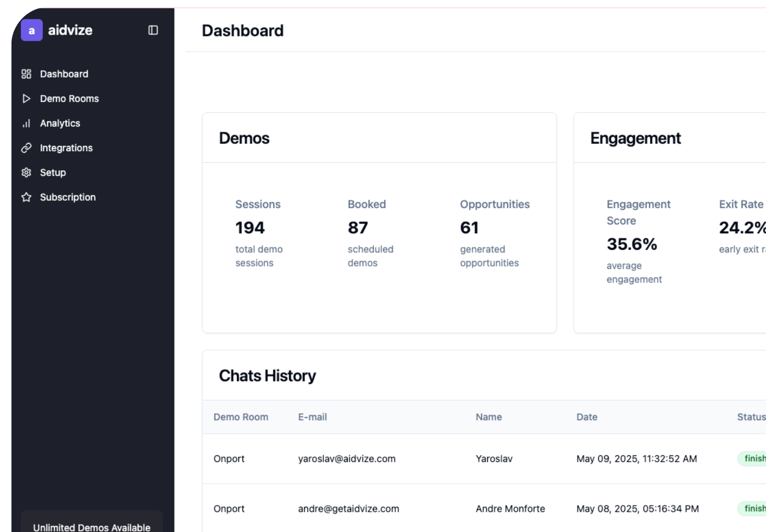Click the Sessions 194 stat
This screenshot has height=532, width=766.
click(x=250, y=228)
